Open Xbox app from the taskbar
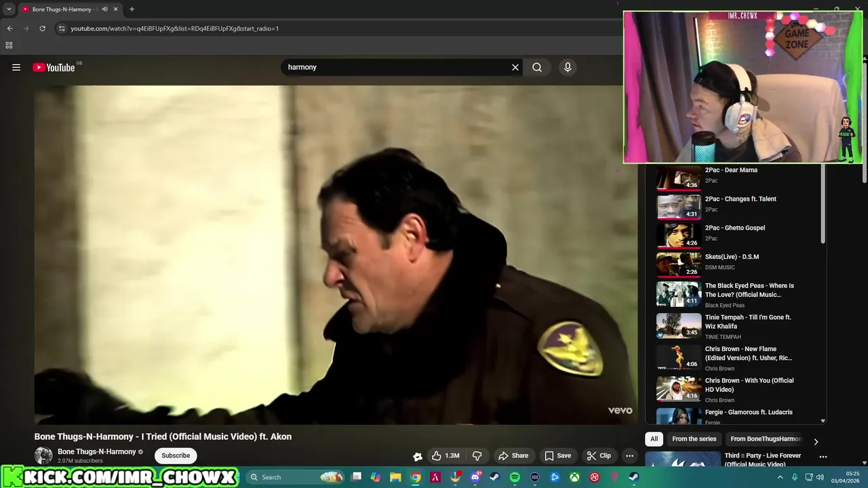This screenshot has width=868, height=488. (574, 477)
